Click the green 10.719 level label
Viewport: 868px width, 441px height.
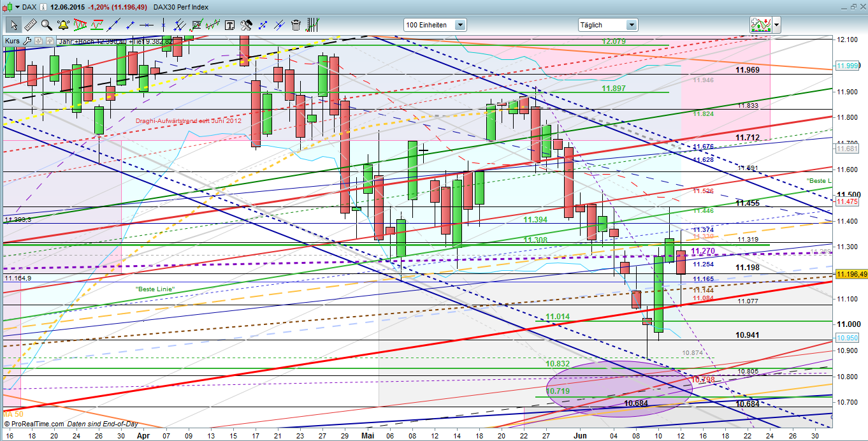[x=558, y=390]
